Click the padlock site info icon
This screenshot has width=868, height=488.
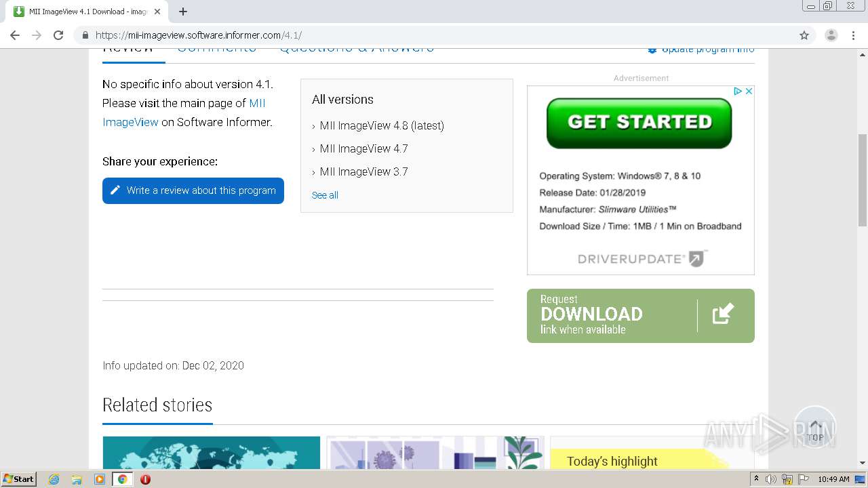point(85,35)
